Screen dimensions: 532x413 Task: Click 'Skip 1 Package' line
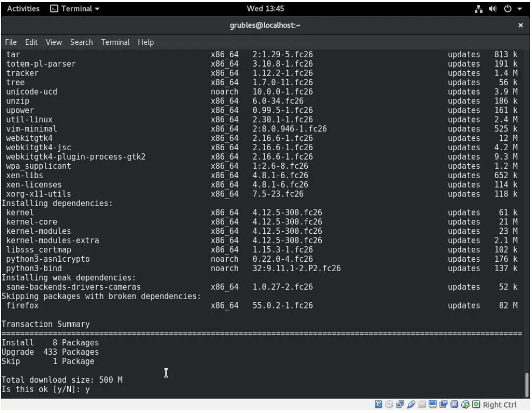coord(48,362)
